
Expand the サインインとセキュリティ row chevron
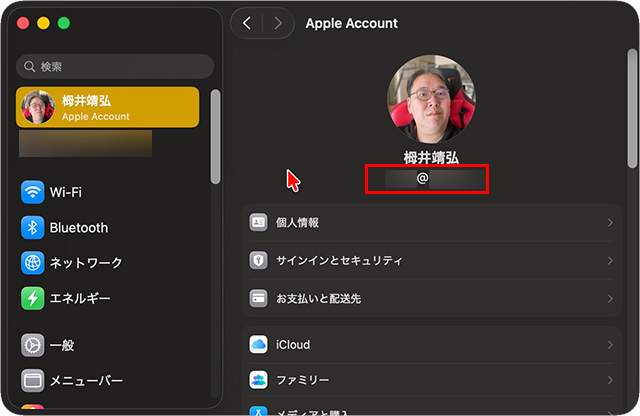coord(610,260)
